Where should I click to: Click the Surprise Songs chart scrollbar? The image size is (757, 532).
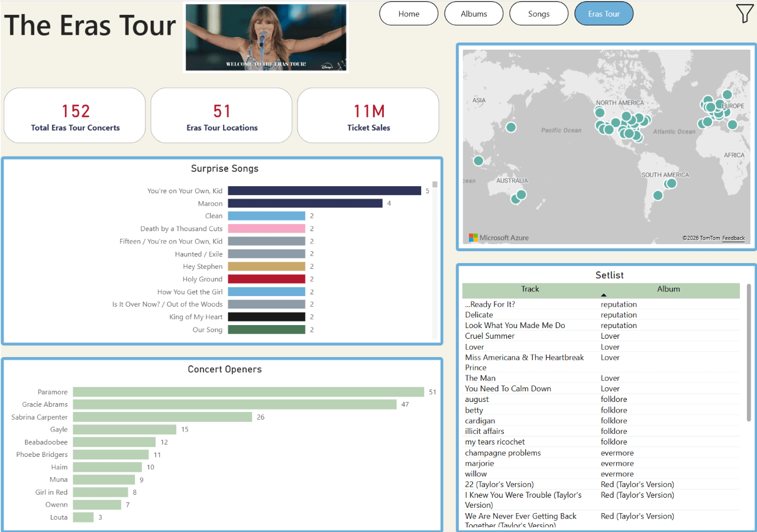point(435,260)
